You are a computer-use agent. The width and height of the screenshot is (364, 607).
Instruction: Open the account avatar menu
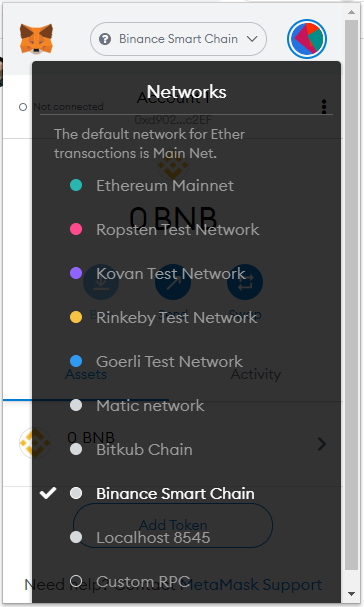pyautogui.click(x=307, y=39)
